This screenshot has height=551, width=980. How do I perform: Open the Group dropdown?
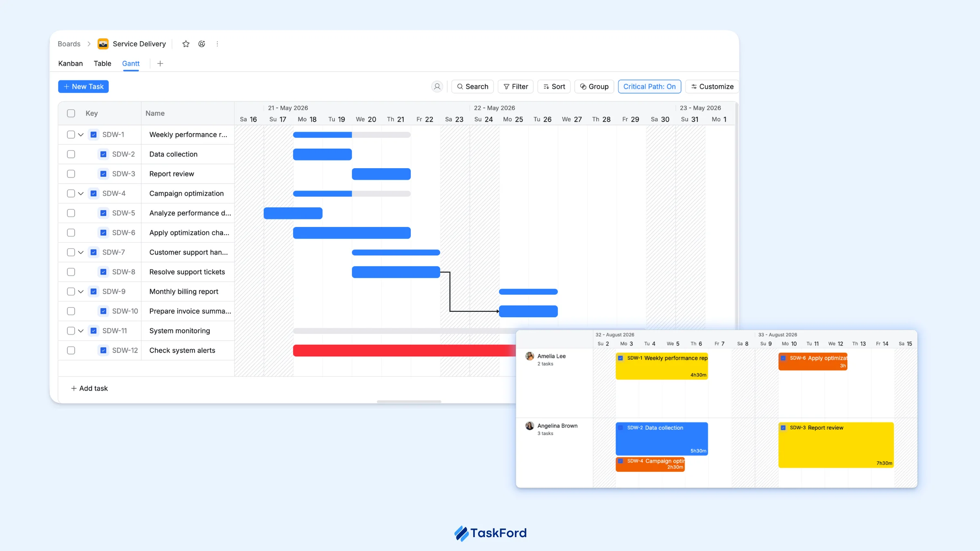pyautogui.click(x=594, y=87)
